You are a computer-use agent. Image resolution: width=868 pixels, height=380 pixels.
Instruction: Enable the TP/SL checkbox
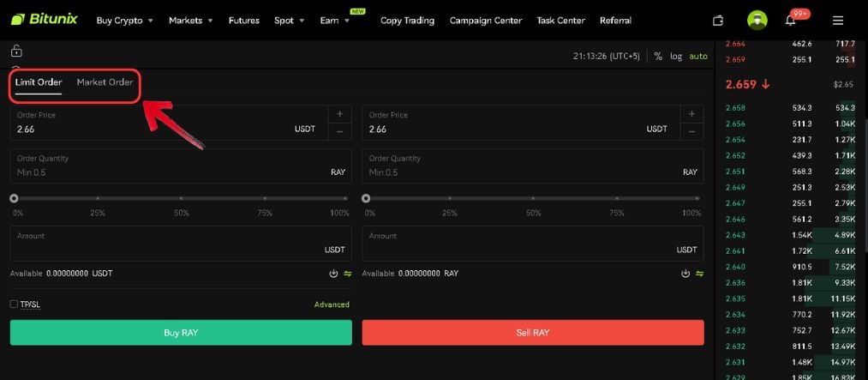[14, 305]
